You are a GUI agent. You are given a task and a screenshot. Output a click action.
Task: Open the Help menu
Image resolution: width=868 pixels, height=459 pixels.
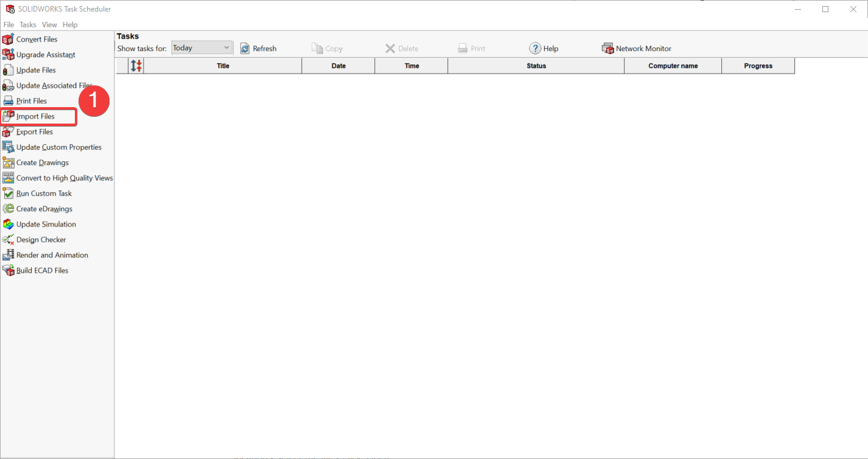[70, 25]
